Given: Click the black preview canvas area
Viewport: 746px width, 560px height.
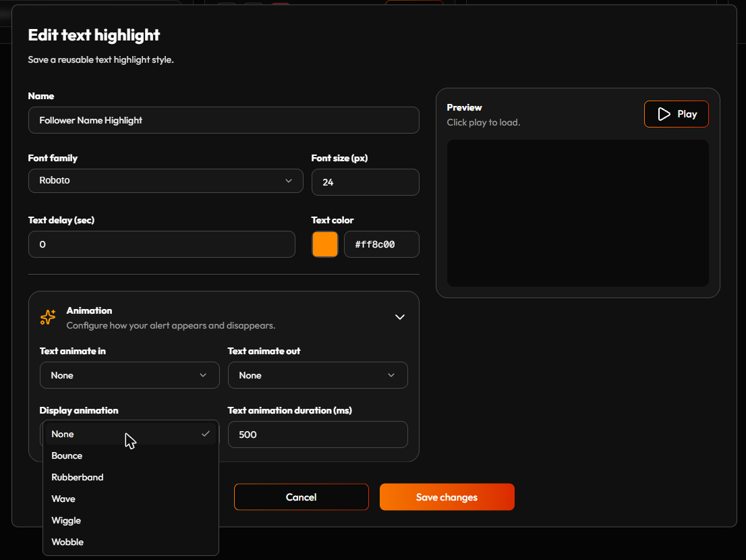Looking at the screenshot, I should click(x=577, y=213).
